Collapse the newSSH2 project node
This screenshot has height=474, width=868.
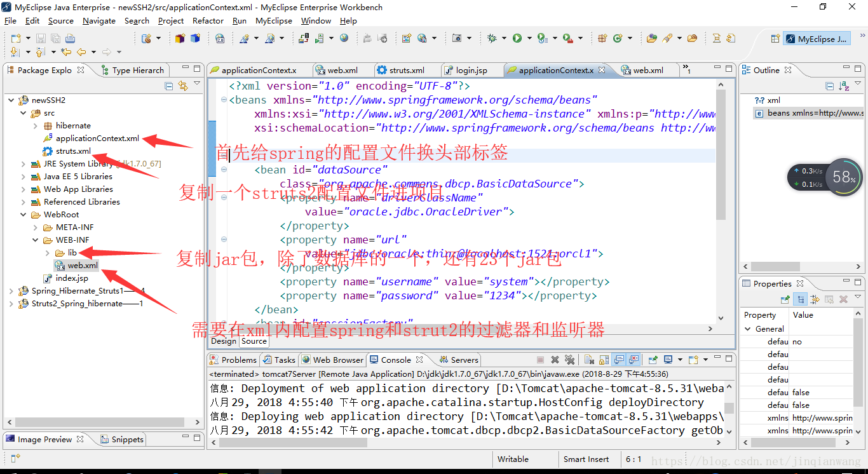pos(11,100)
